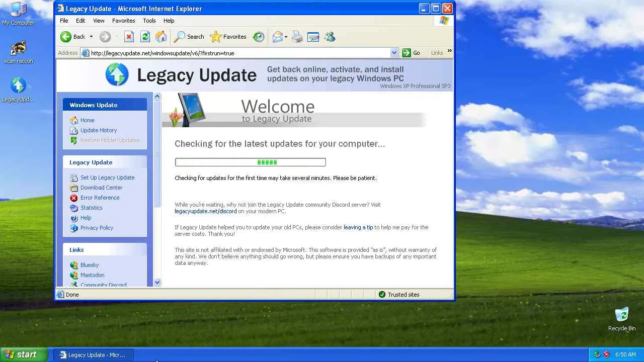Select the Recycle Bin desktop icon
The image size is (644, 362).
[x=622, y=319]
